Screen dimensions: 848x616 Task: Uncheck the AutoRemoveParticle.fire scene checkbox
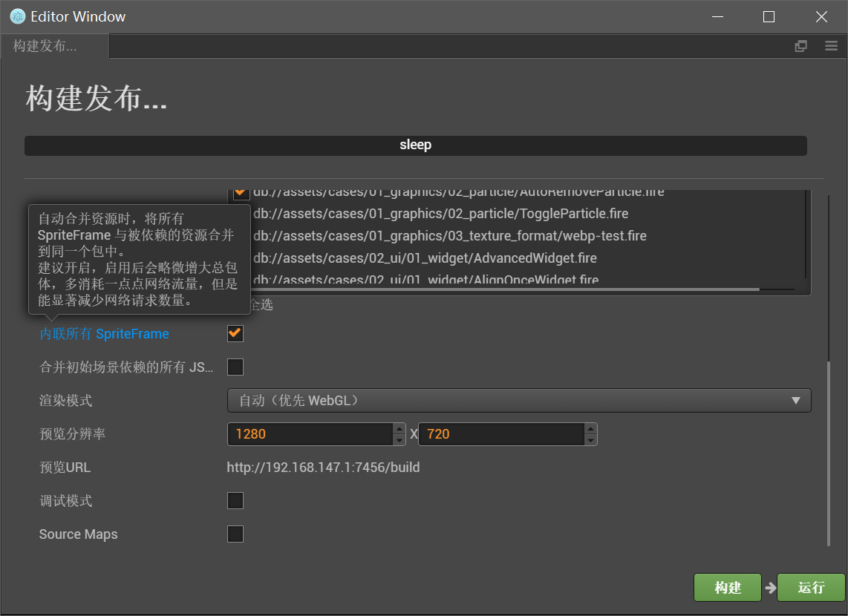click(x=241, y=193)
